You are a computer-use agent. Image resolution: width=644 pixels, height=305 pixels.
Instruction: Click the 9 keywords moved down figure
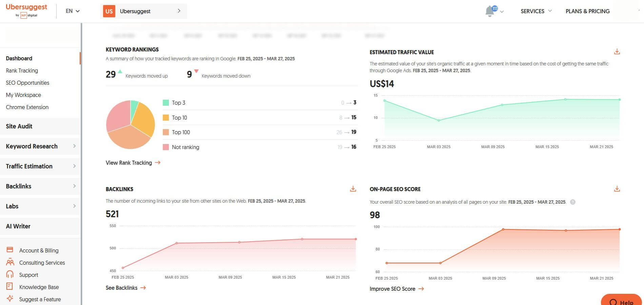pyautogui.click(x=189, y=74)
